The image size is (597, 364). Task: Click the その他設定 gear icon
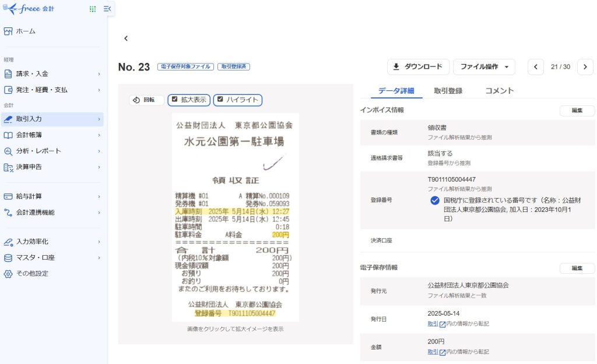[x=8, y=274]
